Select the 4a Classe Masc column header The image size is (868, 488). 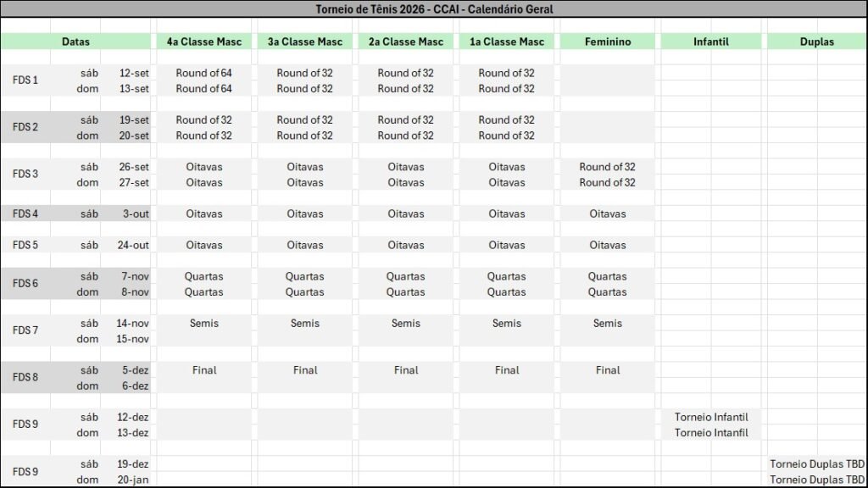click(x=203, y=42)
